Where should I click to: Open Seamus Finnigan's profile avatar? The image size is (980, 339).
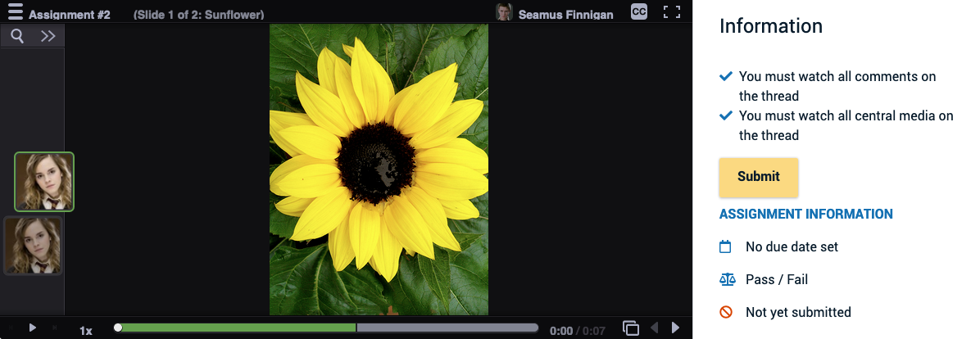[504, 11]
